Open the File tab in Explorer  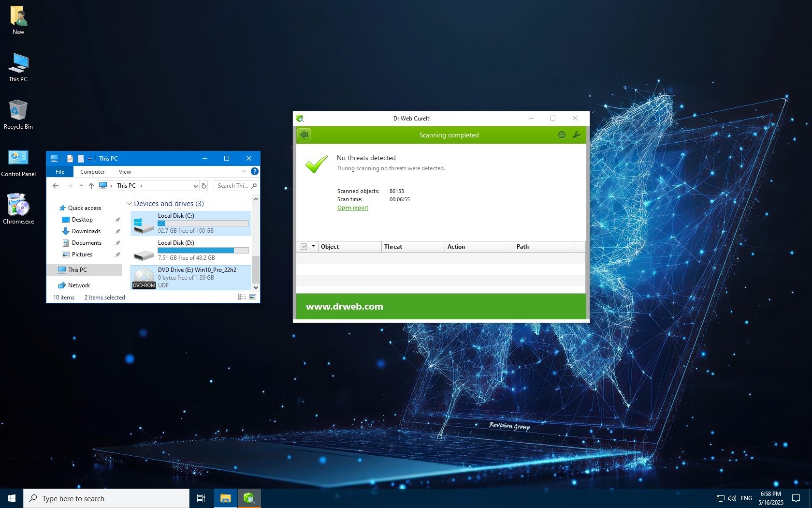60,172
